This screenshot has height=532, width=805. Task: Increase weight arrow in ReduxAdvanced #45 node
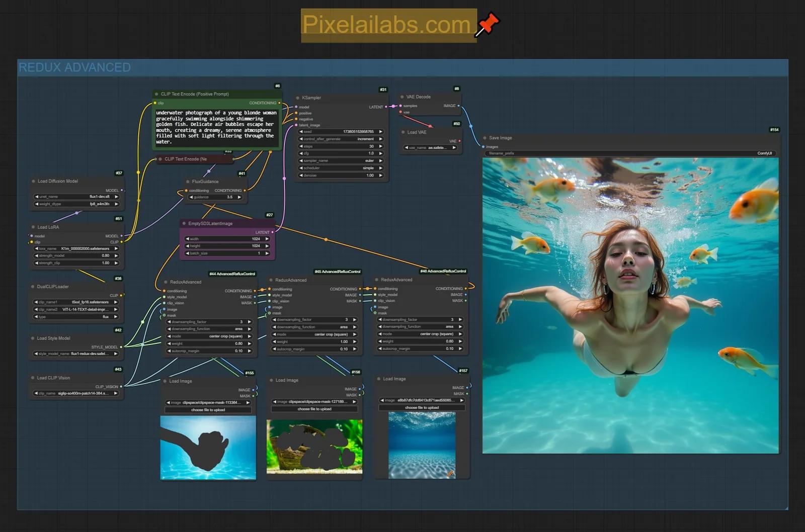(355, 341)
